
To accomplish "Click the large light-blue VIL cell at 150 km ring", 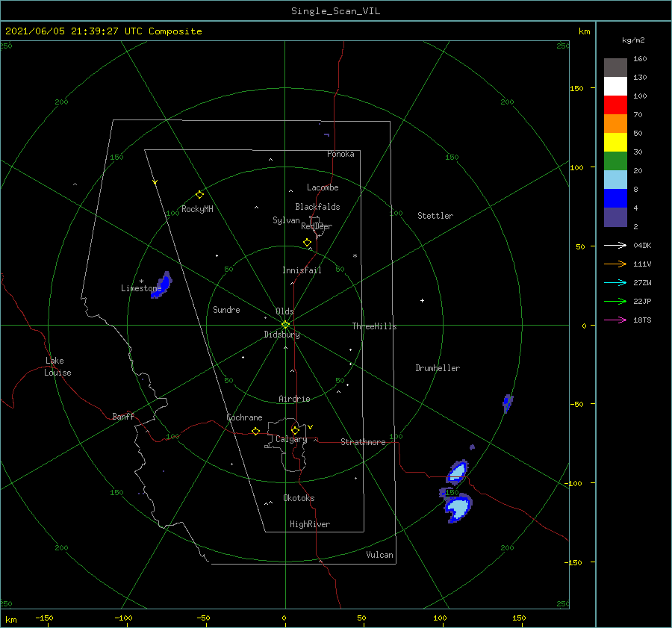I will (458, 508).
